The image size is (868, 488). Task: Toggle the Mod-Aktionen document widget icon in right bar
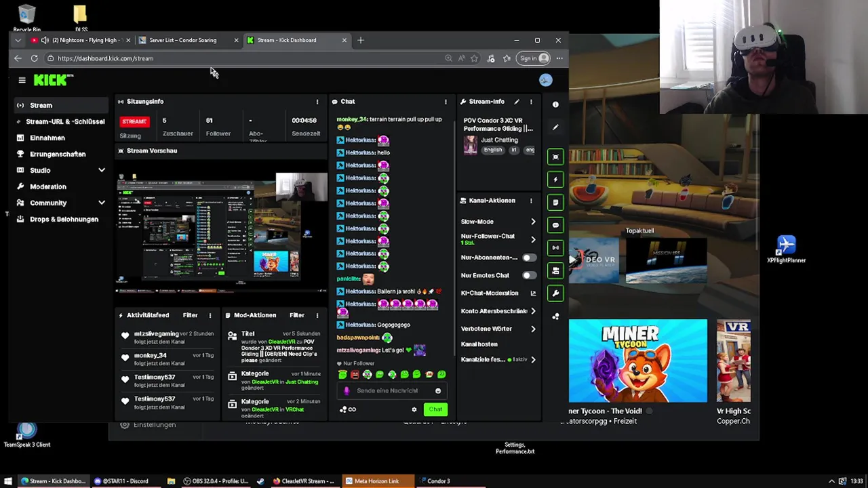(x=555, y=202)
